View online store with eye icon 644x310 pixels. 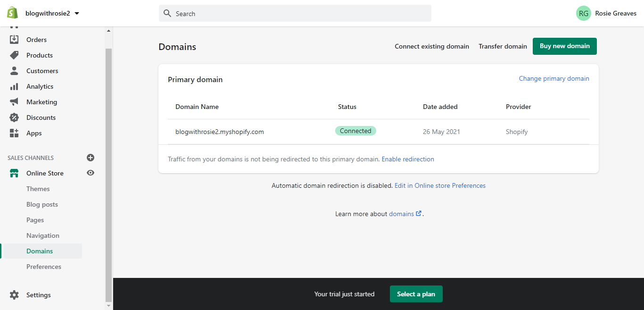tap(91, 173)
